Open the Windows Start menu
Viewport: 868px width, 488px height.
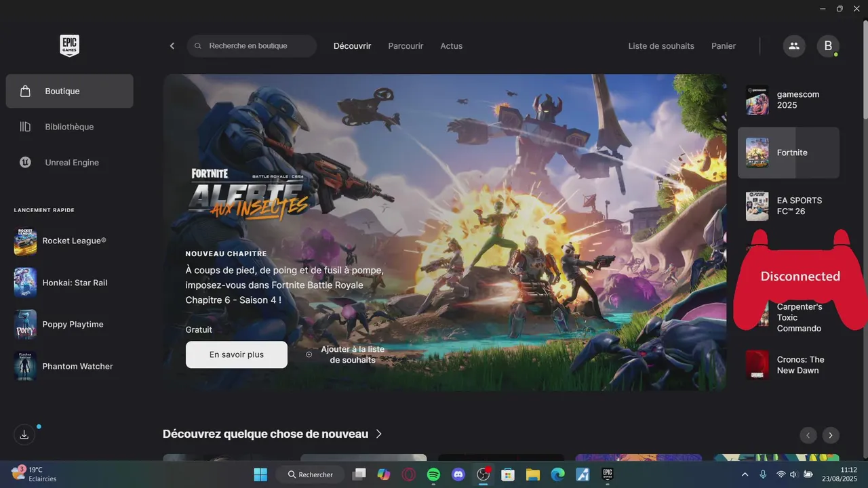pyautogui.click(x=260, y=474)
